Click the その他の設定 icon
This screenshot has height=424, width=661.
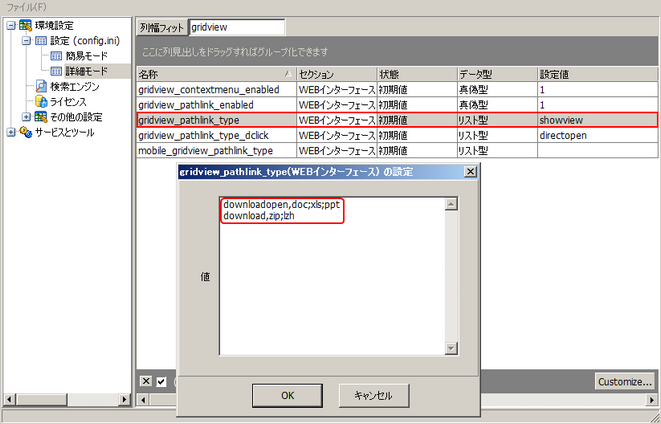tap(41, 116)
